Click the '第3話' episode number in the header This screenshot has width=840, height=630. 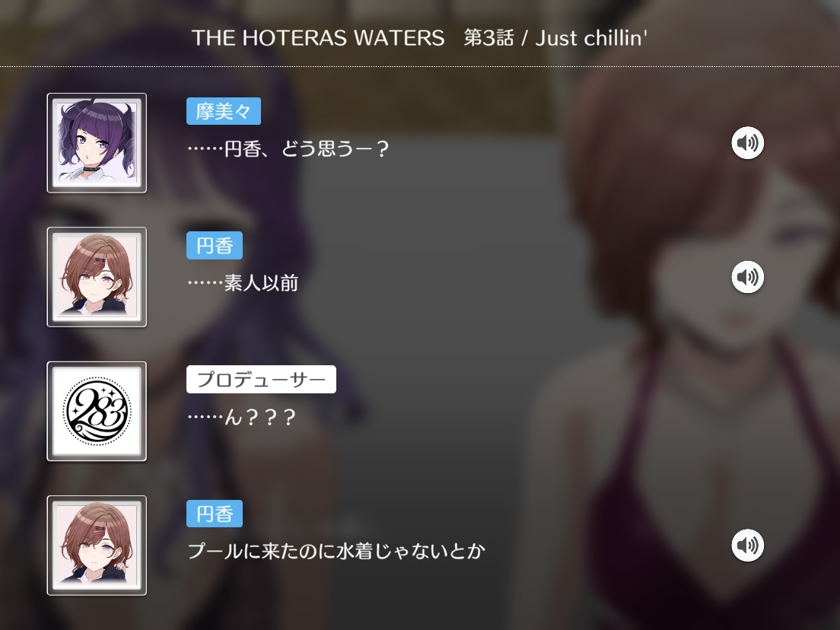pos(488,38)
